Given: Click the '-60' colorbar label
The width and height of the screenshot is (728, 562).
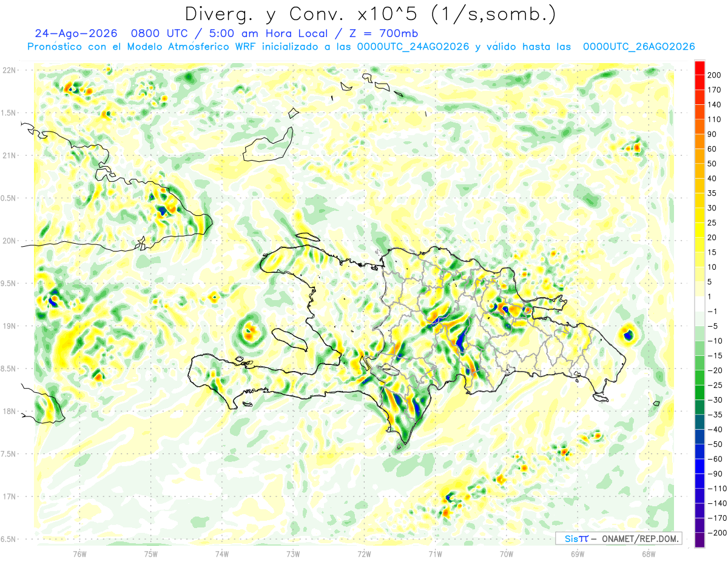Looking at the screenshot, I should click(x=715, y=460).
